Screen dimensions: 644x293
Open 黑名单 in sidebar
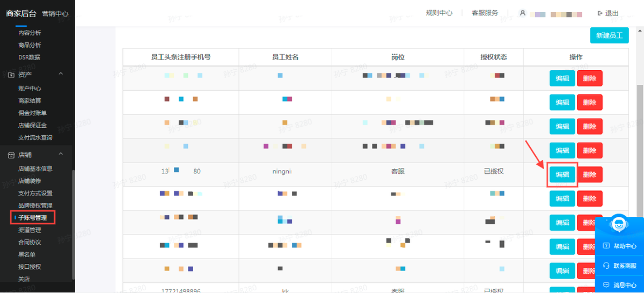[27, 254]
